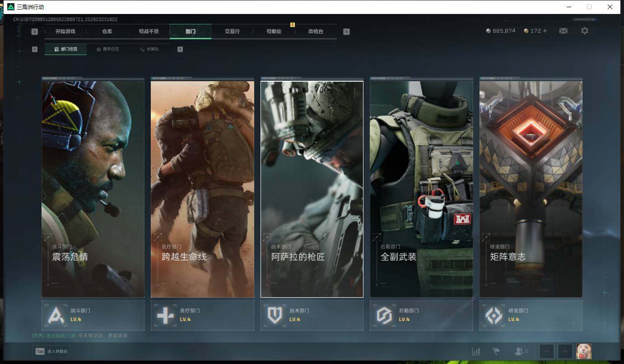The image size is (624, 364).
Task: Switch to the 开始游戏 tab
Action: pyautogui.click(x=65, y=32)
